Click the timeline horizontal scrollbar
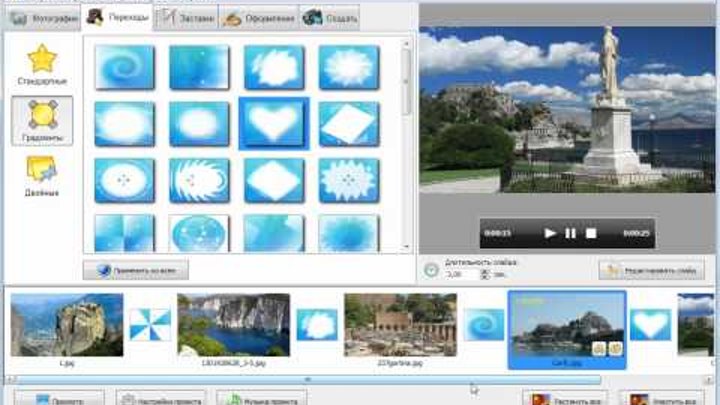This screenshot has height=405, width=720. 310,379
